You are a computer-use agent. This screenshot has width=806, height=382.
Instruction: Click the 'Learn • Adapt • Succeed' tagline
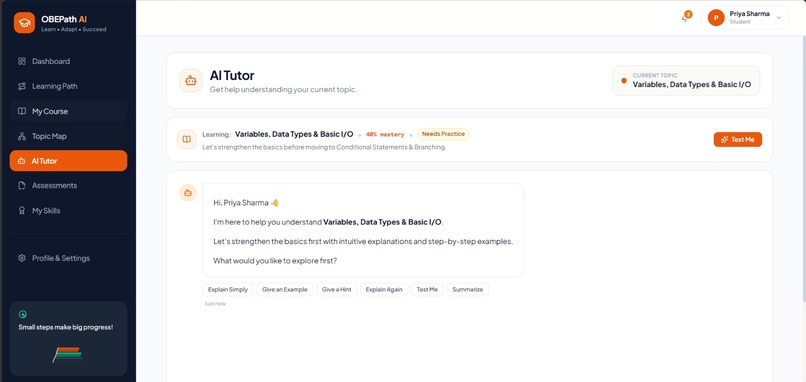click(x=74, y=30)
